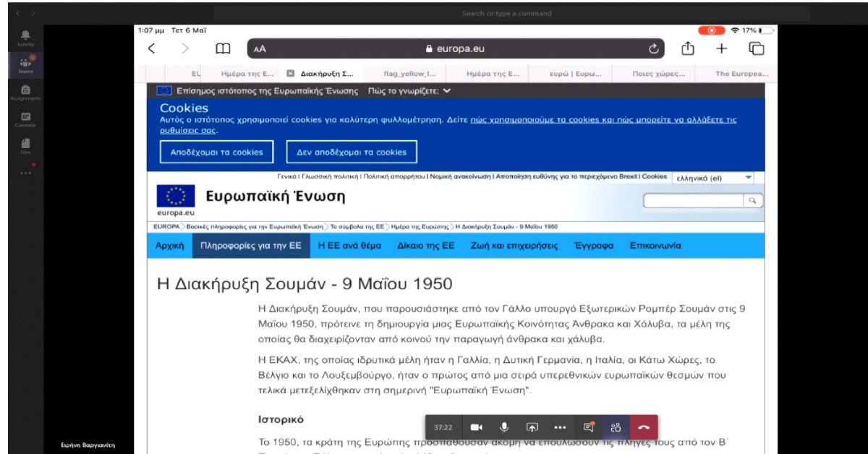Expand the Πώς το γνωρίζετε; dropdown
The width and height of the screenshot is (868, 454).
pos(409,91)
